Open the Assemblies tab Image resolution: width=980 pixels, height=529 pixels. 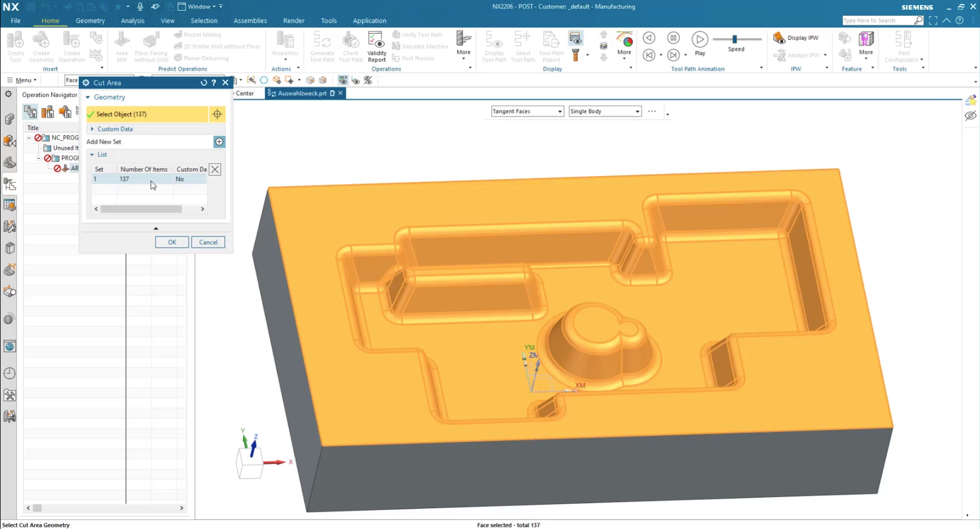pyautogui.click(x=250, y=21)
